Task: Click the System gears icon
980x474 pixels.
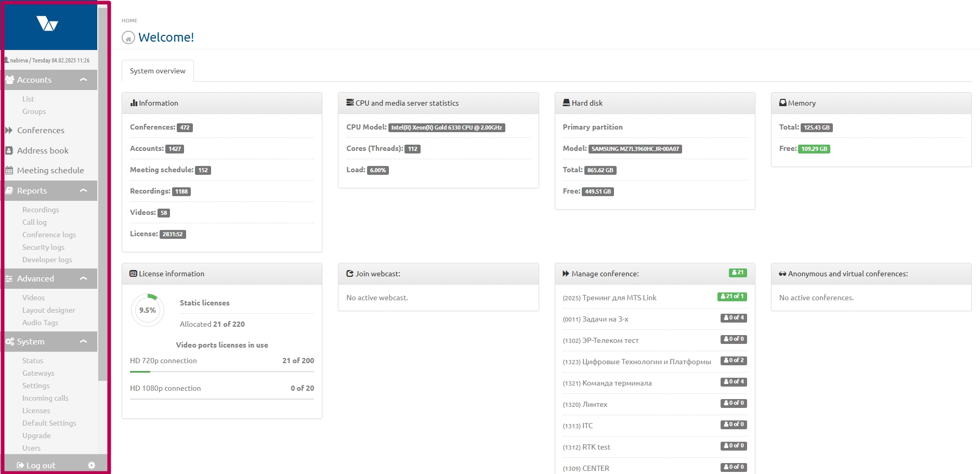Action: point(9,341)
